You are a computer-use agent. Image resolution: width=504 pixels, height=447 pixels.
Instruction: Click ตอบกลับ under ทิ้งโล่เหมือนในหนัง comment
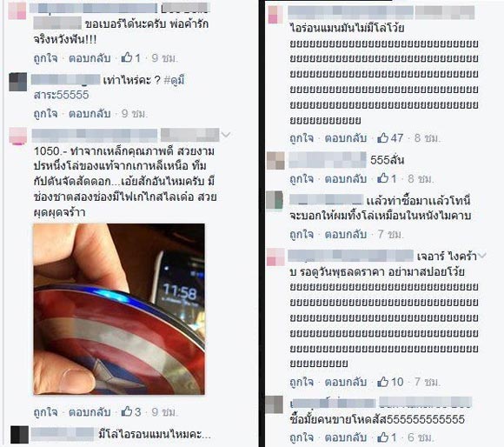point(346,234)
